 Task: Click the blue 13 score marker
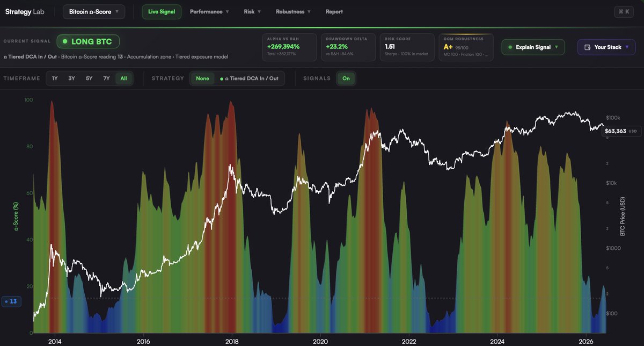pyautogui.click(x=11, y=301)
